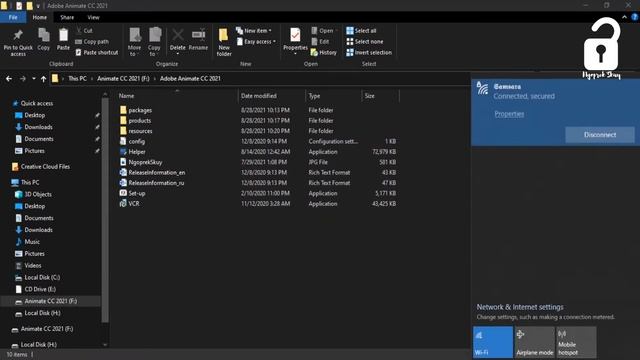Click the Rename icon in ribbon
Image resolution: width=640 pixels, height=360 pixels.
click(x=198, y=35)
